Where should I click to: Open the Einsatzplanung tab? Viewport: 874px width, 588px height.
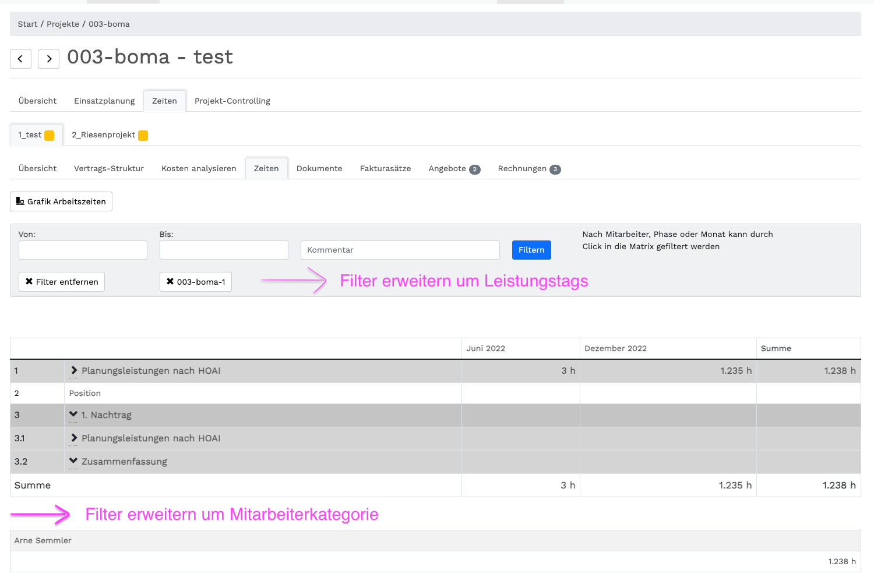click(104, 101)
